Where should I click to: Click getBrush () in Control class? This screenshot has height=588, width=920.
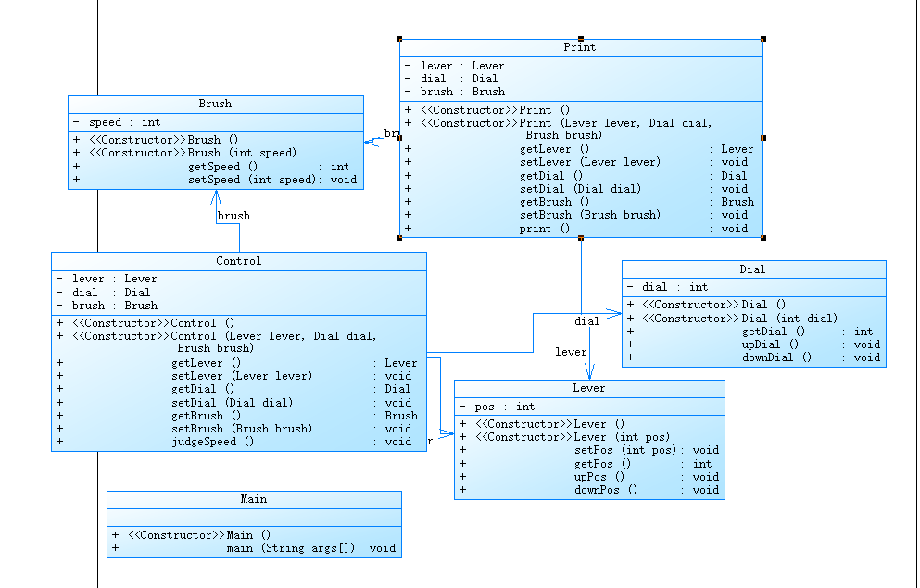tap(206, 417)
